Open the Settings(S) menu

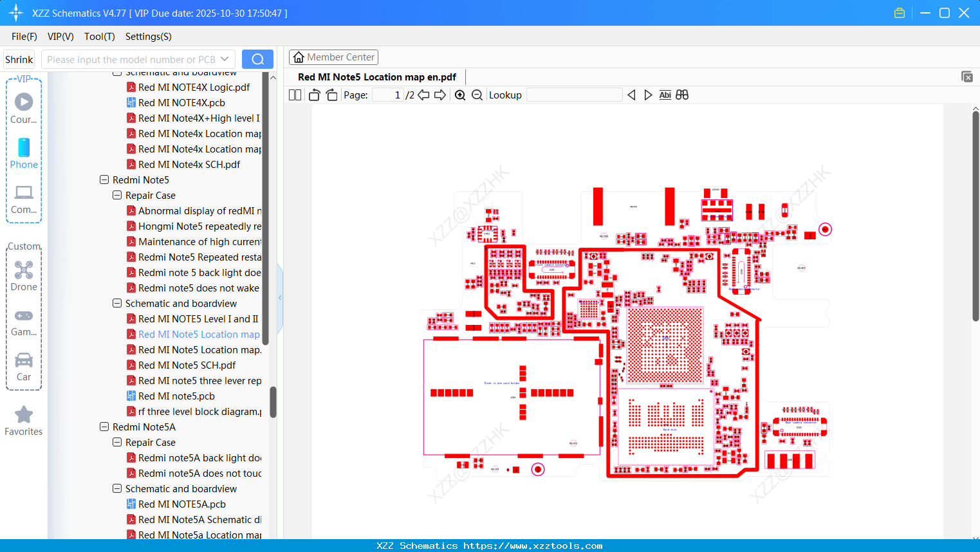tap(148, 37)
